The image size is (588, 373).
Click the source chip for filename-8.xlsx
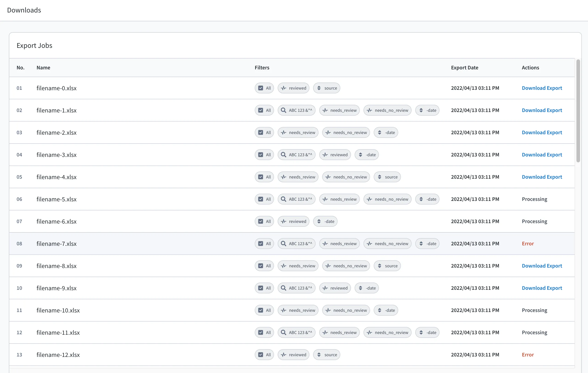pyautogui.click(x=387, y=266)
